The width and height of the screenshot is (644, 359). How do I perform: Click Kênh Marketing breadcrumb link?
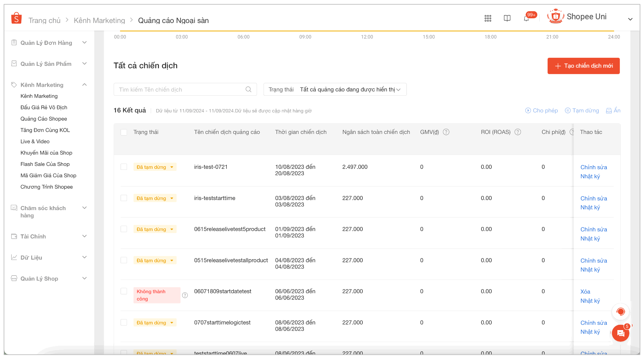(99, 20)
